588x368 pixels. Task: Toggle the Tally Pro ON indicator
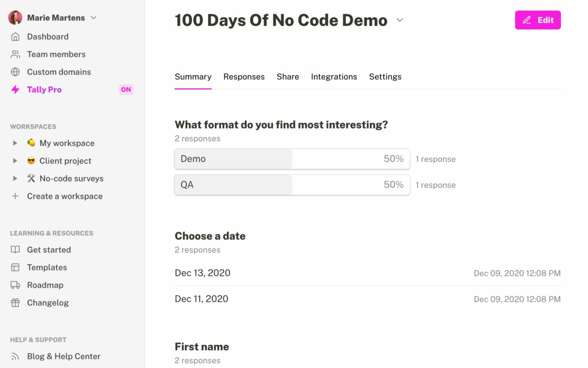click(126, 89)
